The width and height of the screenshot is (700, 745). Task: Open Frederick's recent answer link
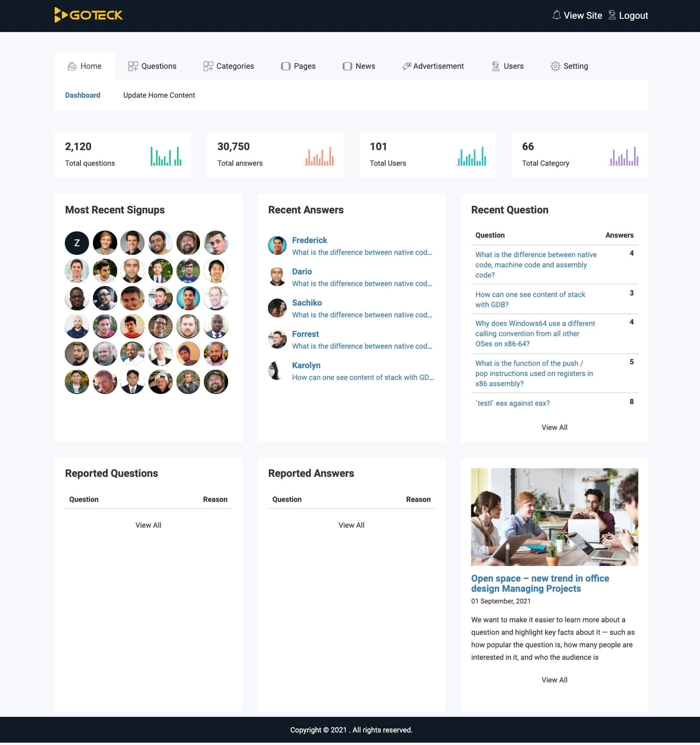pyautogui.click(x=361, y=252)
